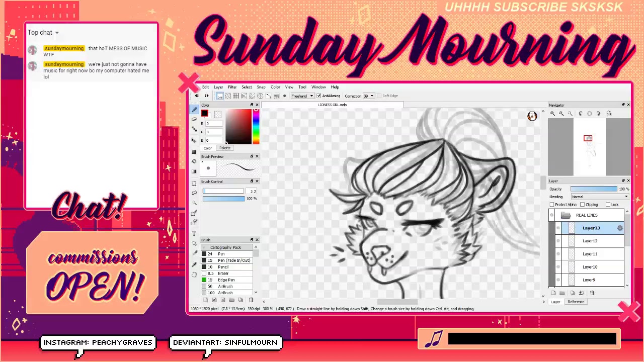
Task: Select the Dot tool in left toolbar
Action: (194, 128)
